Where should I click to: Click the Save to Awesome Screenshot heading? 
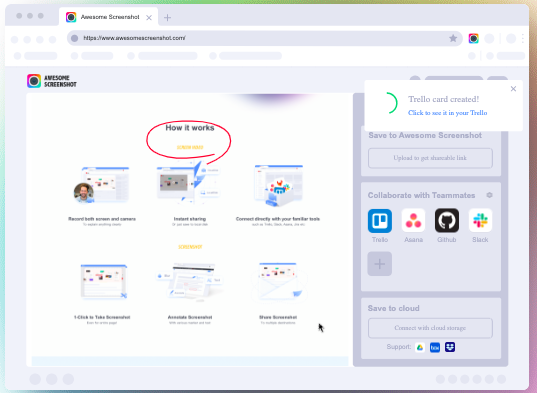[425, 136]
